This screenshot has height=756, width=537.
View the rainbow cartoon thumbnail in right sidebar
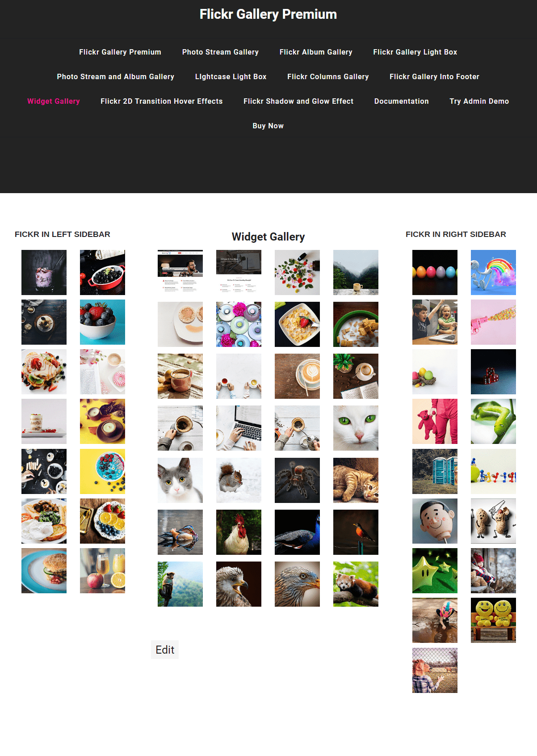tap(493, 272)
